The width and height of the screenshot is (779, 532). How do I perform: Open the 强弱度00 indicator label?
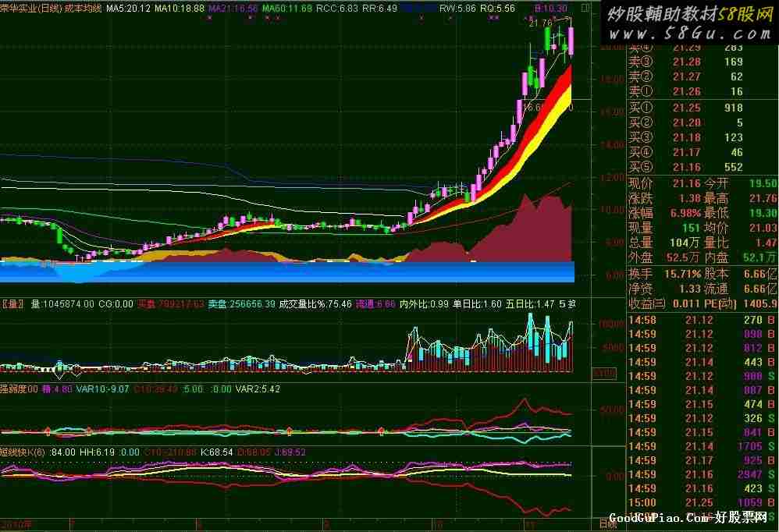(x=19, y=389)
